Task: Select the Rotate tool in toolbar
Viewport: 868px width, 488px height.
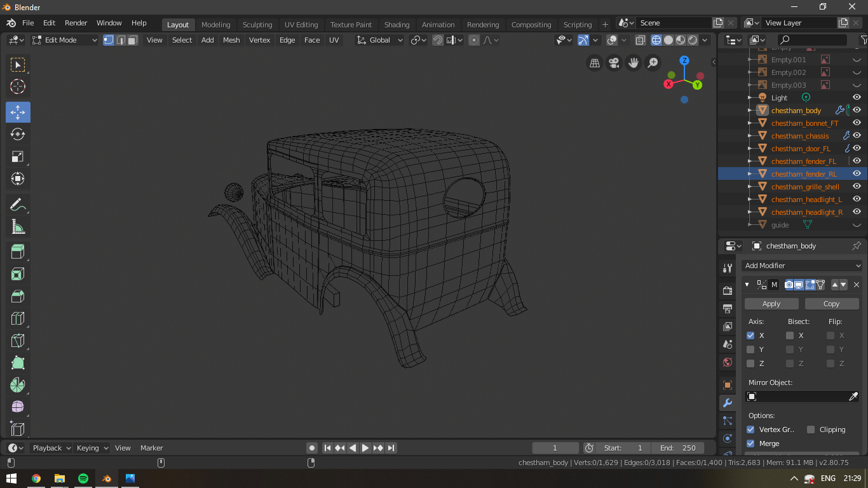Action: coord(18,134)
